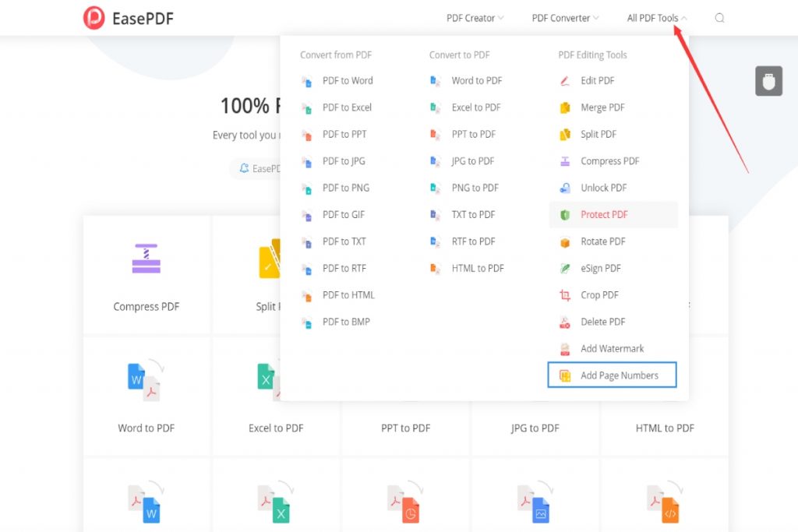Image resolution: width=798 pixels, height=532 pixels.
Task: Open PDF to HTML menu entry
Action: 348,295
